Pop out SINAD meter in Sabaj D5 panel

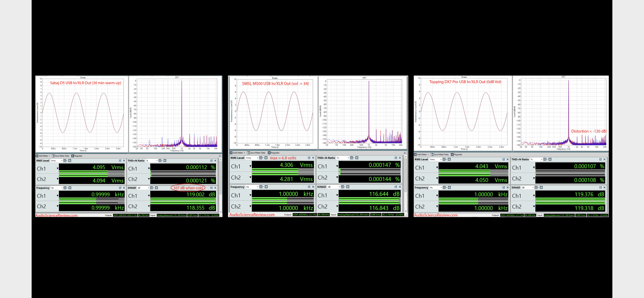click(212, 188)
